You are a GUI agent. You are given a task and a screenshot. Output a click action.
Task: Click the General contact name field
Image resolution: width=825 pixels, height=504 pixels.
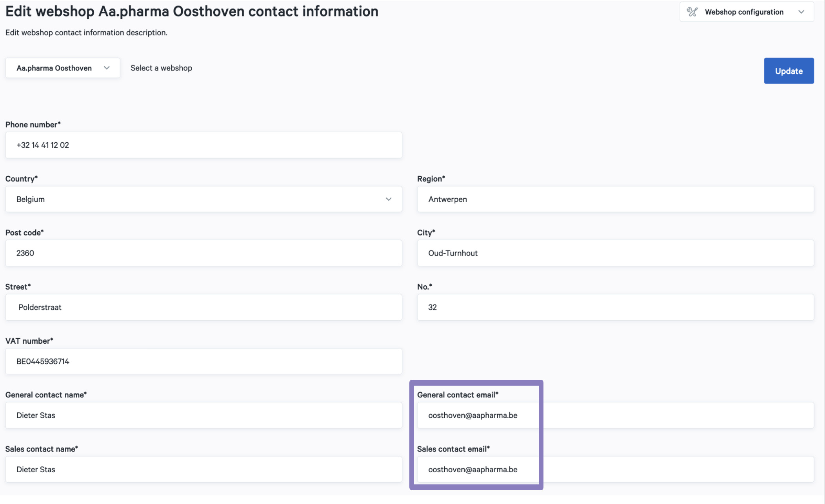[x=204, y=415]
